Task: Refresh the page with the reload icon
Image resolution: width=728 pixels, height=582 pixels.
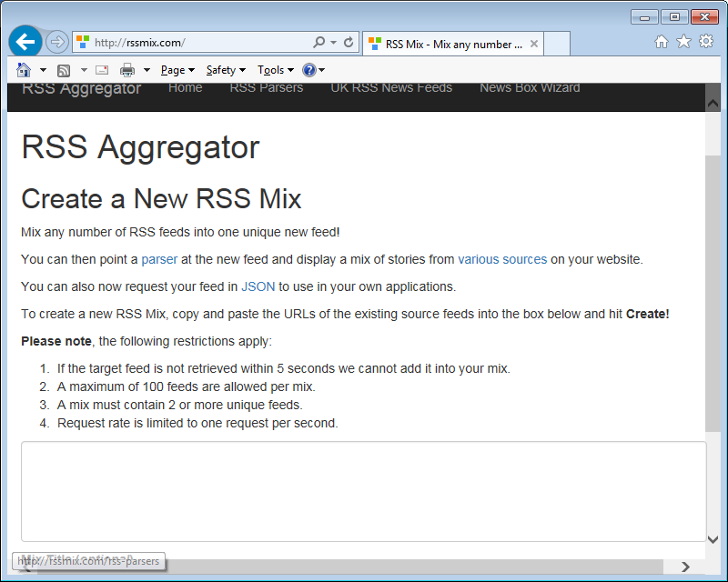Action: [349, 43]
